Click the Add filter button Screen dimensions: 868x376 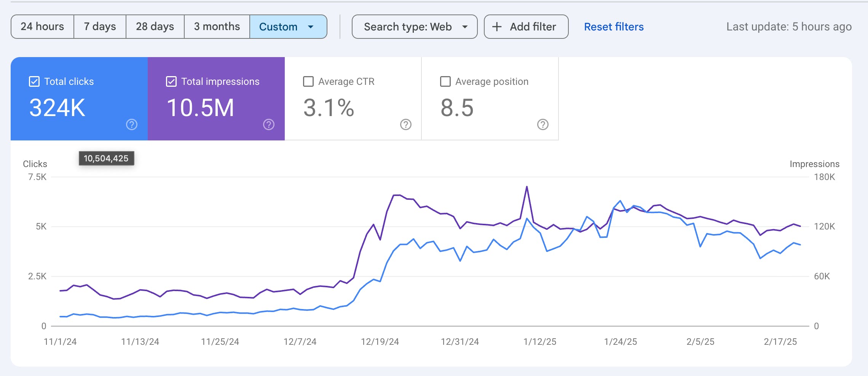click(x=526, y=27)
